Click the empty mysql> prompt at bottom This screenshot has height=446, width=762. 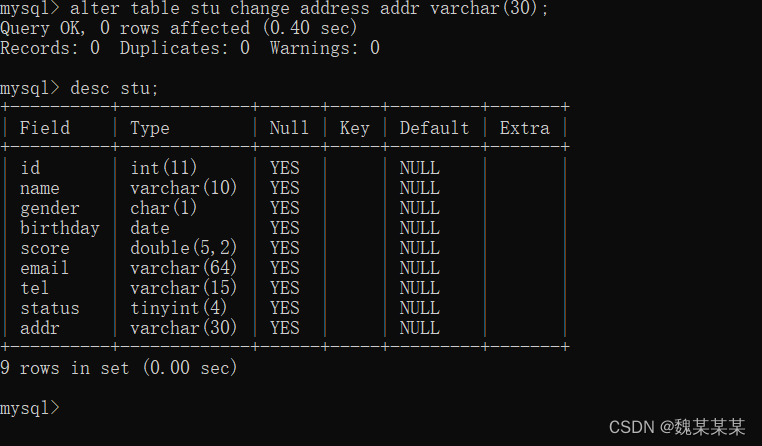pyautogui.click(x=30, y=408)
